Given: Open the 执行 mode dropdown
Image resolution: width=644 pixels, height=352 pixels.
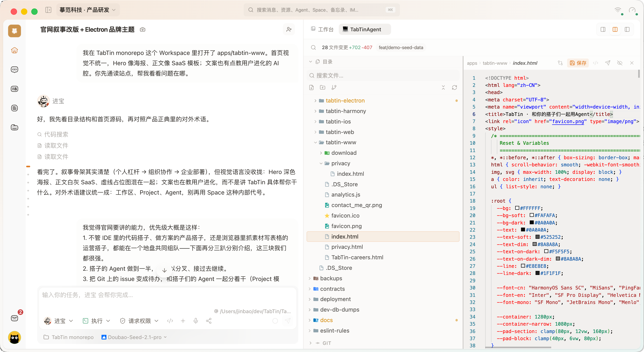Looking at the screenshot, I should click(96, 321).
